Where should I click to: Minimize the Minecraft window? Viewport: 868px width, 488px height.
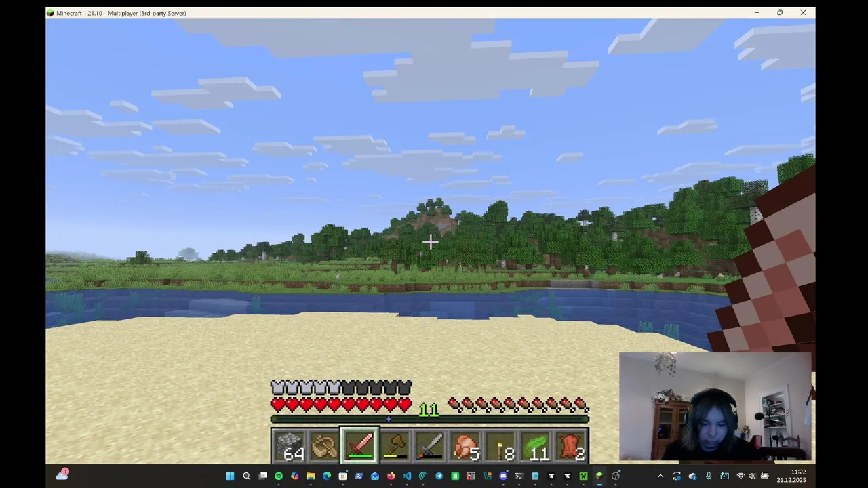(x=757, y=13)
